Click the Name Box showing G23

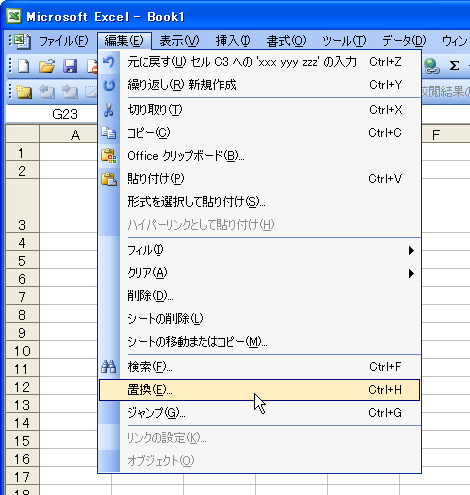52,114
